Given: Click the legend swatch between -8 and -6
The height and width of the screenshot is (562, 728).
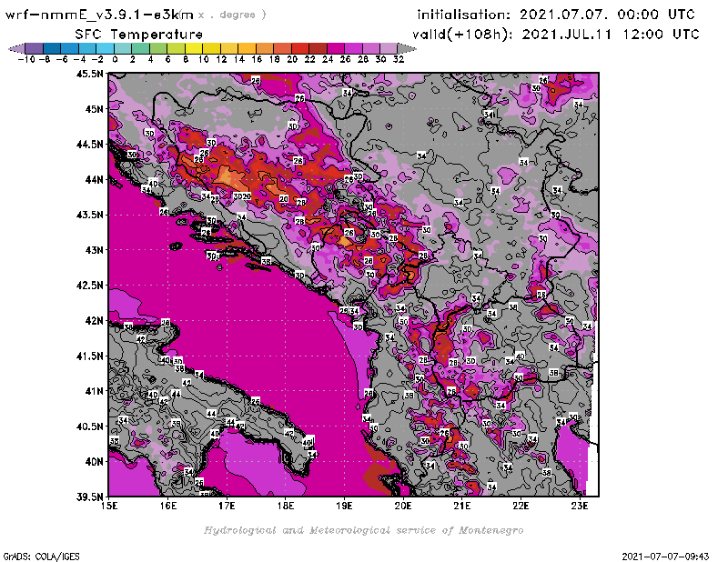Looking at the screenshot, I should (x=52, y=48).
